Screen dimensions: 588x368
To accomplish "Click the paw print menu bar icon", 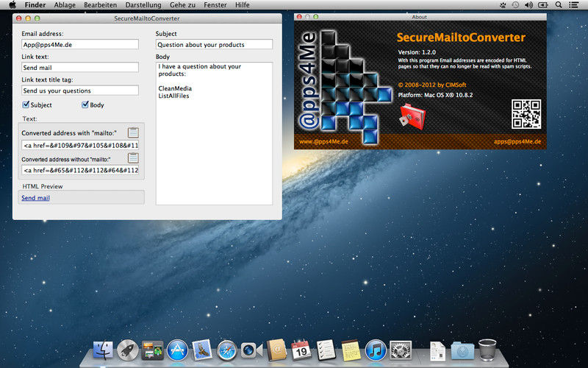I will click(x=503, y=5).
